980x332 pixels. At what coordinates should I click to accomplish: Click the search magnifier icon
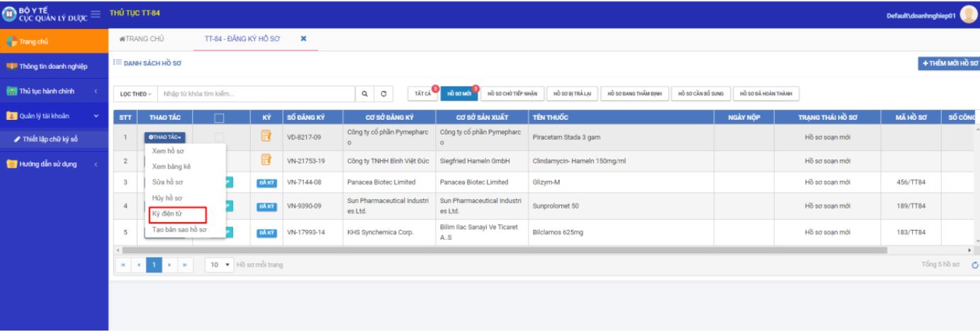pos(364,94)
